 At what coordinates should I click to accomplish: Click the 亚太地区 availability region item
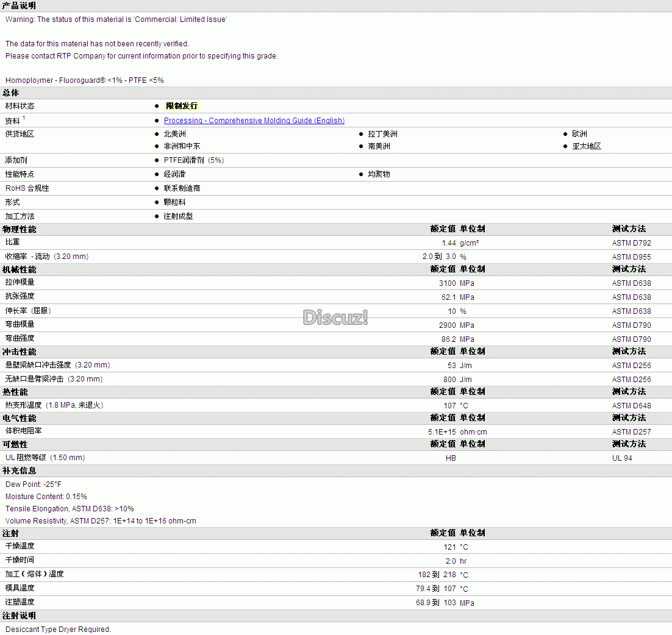(x=586, y=146)
